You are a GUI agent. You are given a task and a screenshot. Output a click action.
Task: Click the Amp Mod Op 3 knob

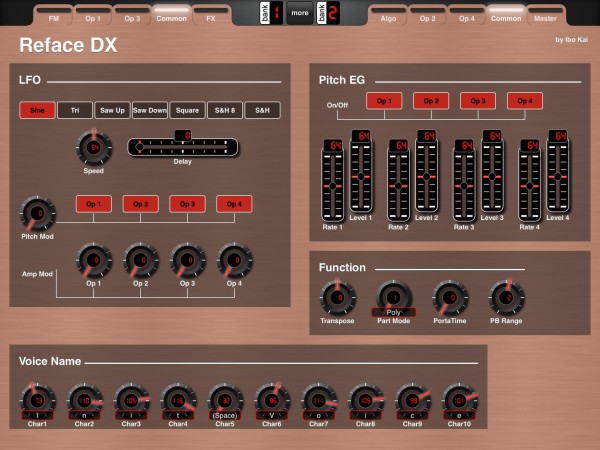(x=188, y=260)
